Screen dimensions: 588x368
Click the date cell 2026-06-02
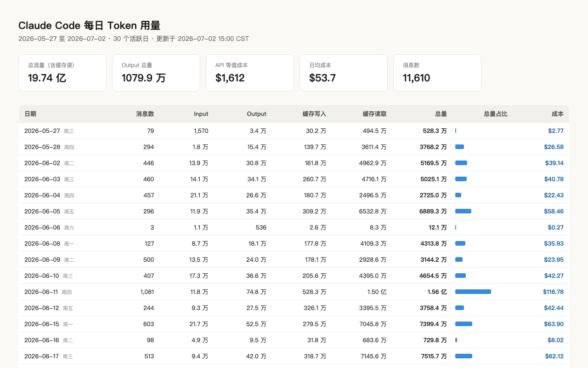pyautogui.click(x=42, y=163)
